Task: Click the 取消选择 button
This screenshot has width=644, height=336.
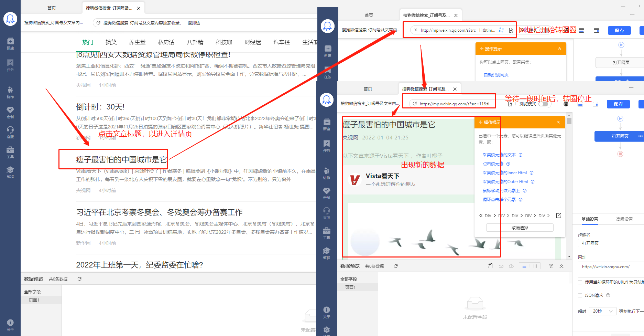Action: point(520,228)
